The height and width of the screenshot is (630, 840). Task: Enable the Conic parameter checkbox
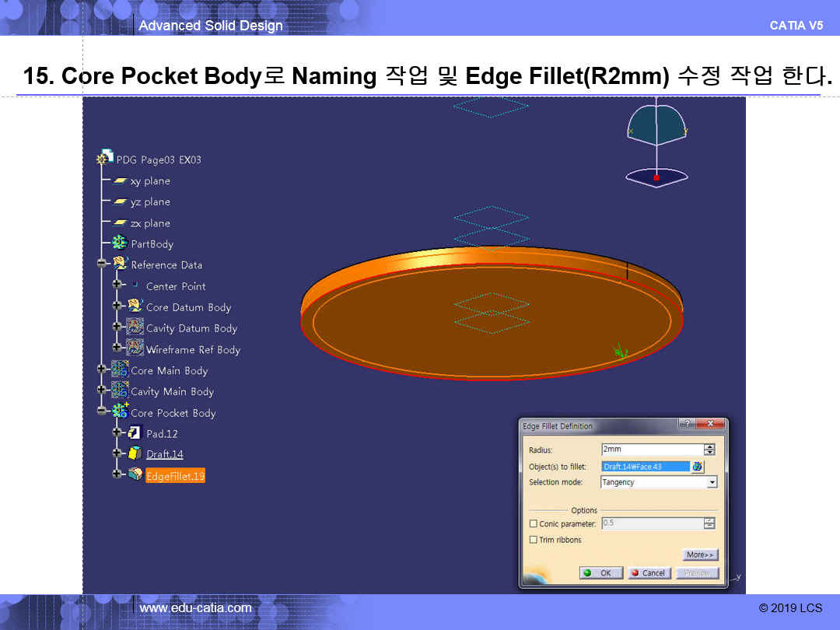(x=533, y=524)
